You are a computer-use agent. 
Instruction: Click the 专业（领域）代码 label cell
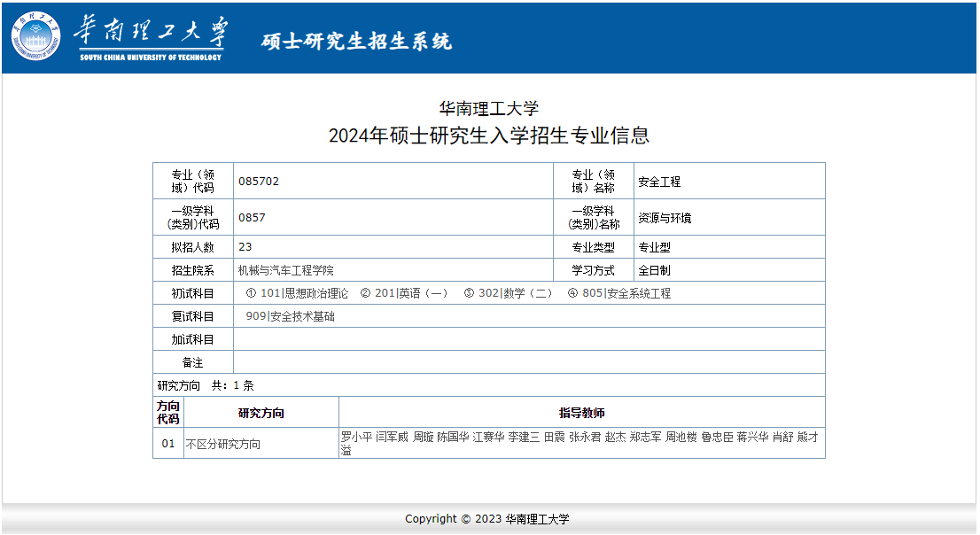point(193,182)
